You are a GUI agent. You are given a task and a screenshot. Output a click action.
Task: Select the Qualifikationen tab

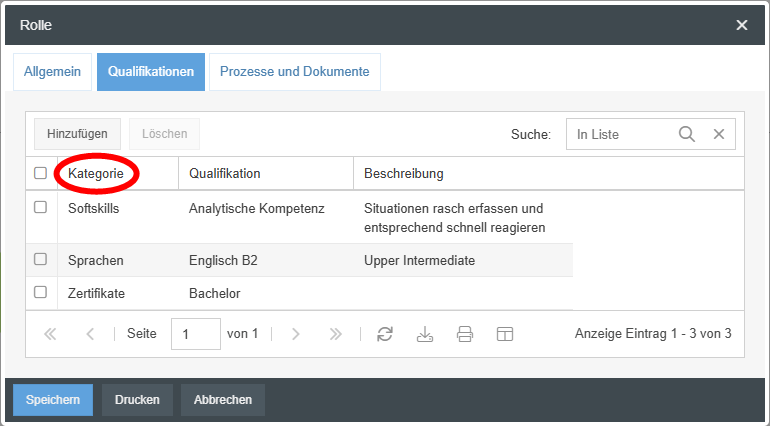(151, 72)
